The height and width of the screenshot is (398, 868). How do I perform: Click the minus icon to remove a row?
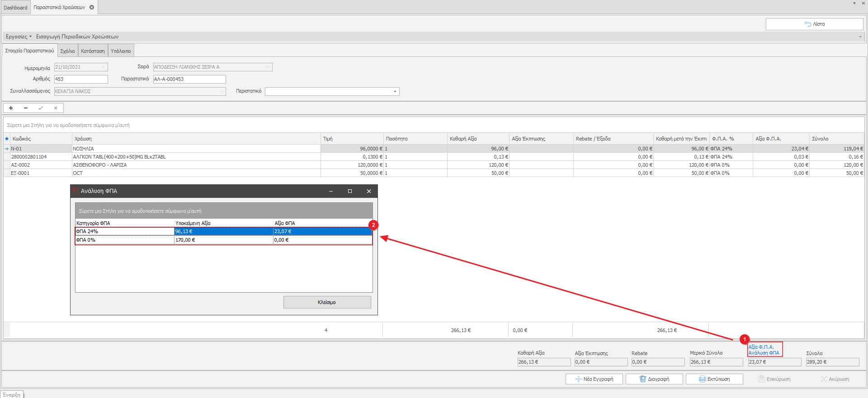click(26, 108)
